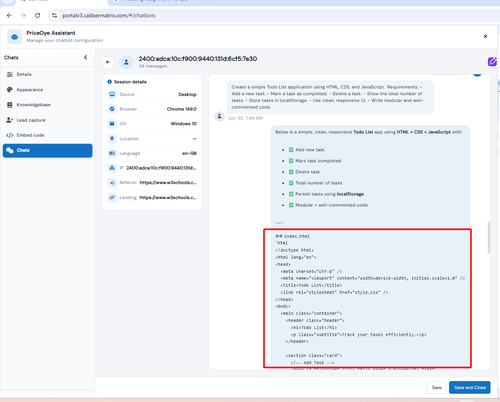Click the Modular well-commented code checkmark
The image size is (500, 402).
[x=328, y=205]
